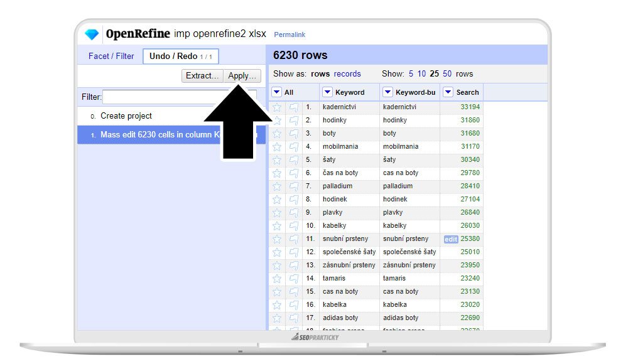The width and height of the screenshot is (628, 364).
Task: Click the edit button on row 11
Action: (x=451, y=239)
